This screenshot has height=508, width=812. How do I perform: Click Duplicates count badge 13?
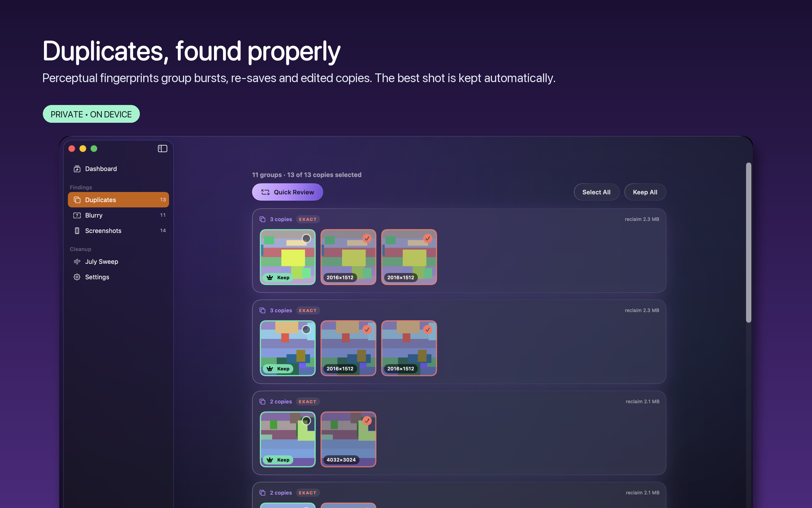click(x=163, y=200)
